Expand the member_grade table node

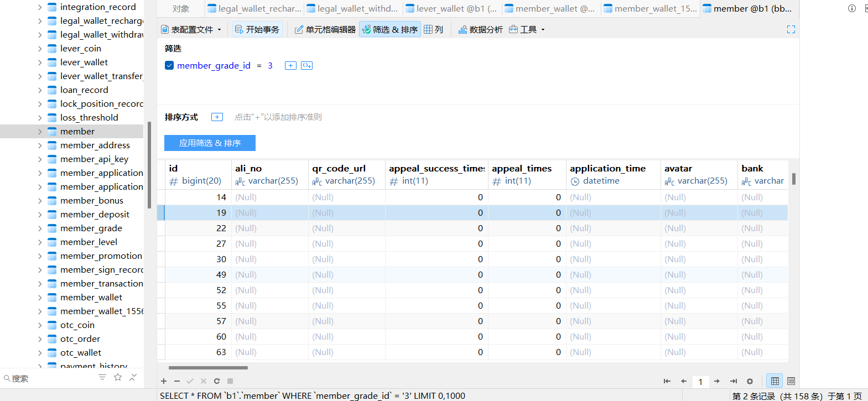coord(40,228)
